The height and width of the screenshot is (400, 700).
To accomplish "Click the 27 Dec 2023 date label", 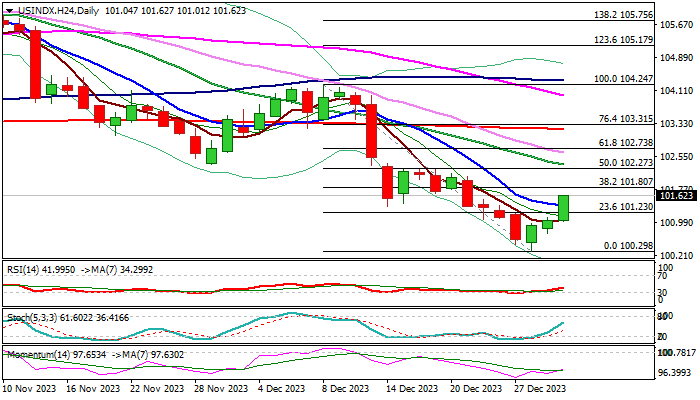I will (538, 387).
